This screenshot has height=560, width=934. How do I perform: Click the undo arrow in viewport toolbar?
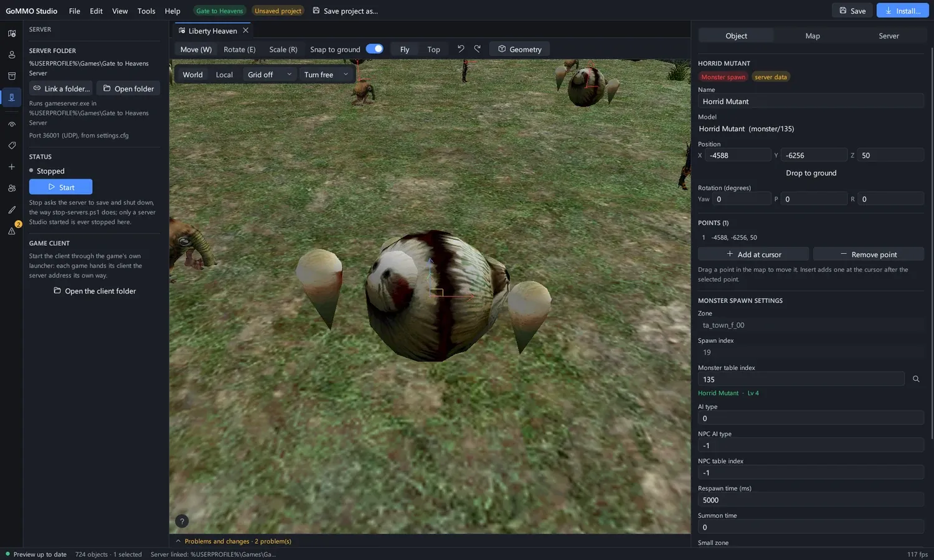click(x=461, y=49)
